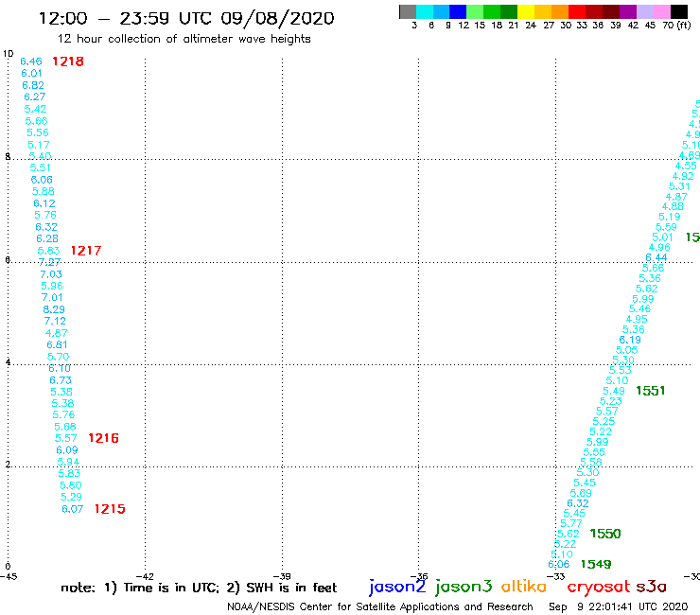Pick the purple swatch in the color scale
The image size is (700, 615).
[628, 11]
